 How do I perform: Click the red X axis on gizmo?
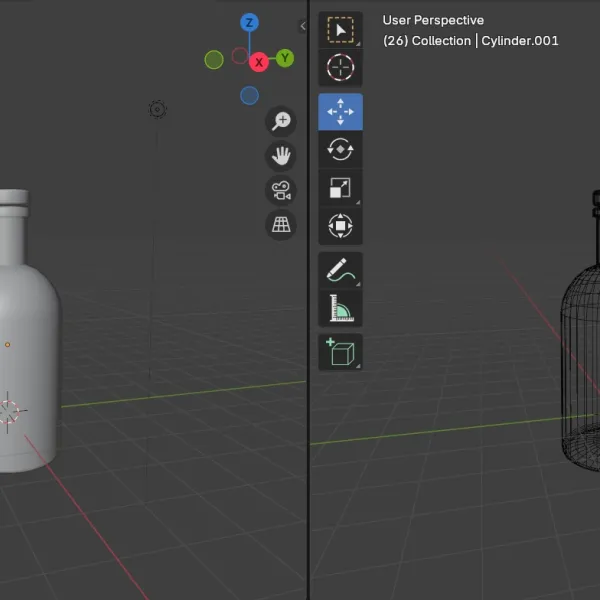(259, 62)
